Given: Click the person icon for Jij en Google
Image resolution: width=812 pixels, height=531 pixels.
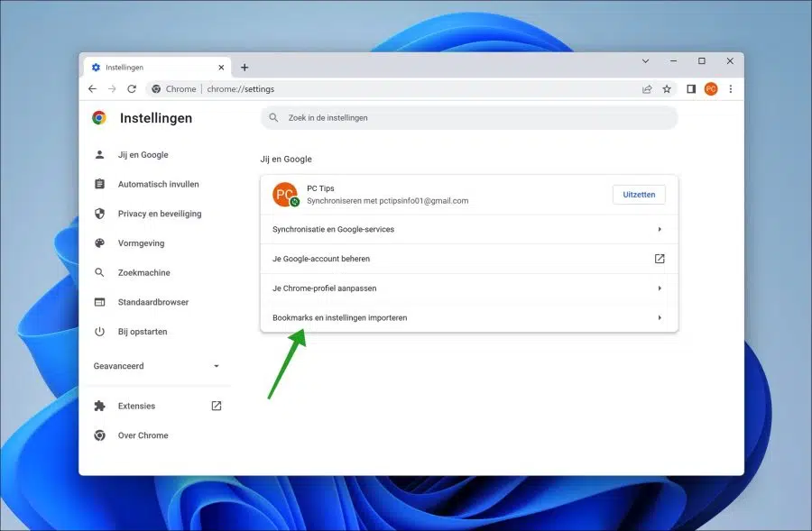Looking at the screenshot, I should point(99,155).
